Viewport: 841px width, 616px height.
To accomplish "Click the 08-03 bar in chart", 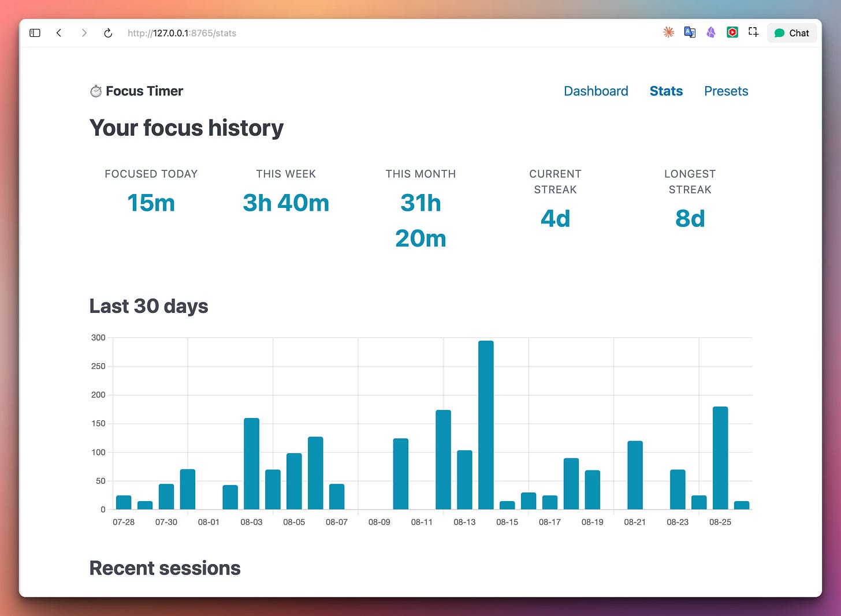I will 251,464.
